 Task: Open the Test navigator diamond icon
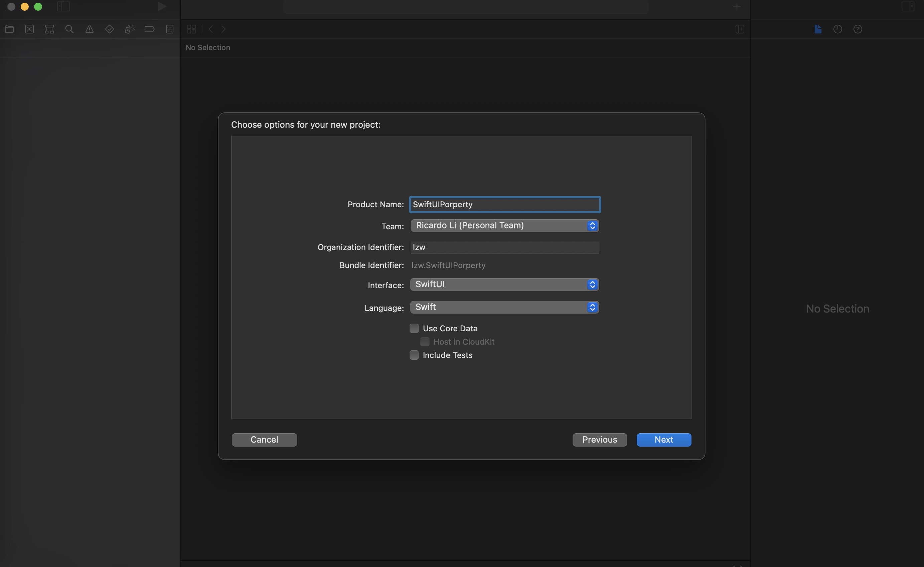pos(109,29)
